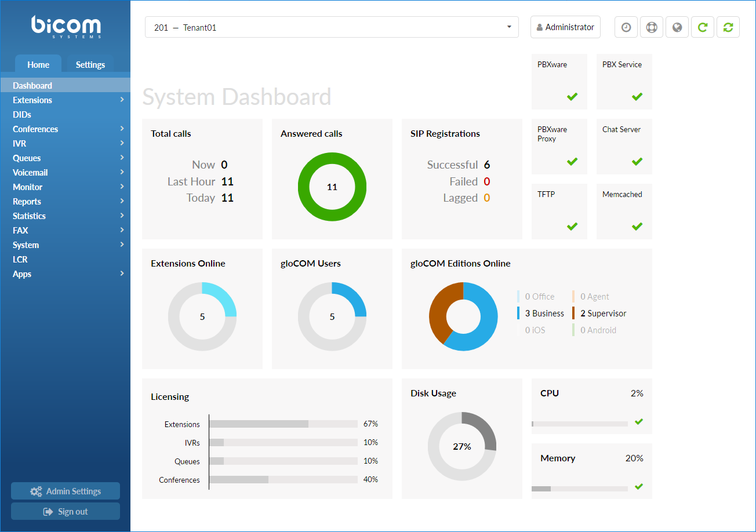Click the Administrator button
The image size is (756, 532).
pos(565,27)
